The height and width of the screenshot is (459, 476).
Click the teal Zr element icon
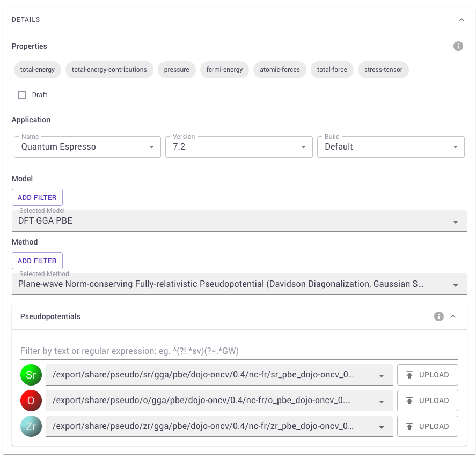point(31,426)
